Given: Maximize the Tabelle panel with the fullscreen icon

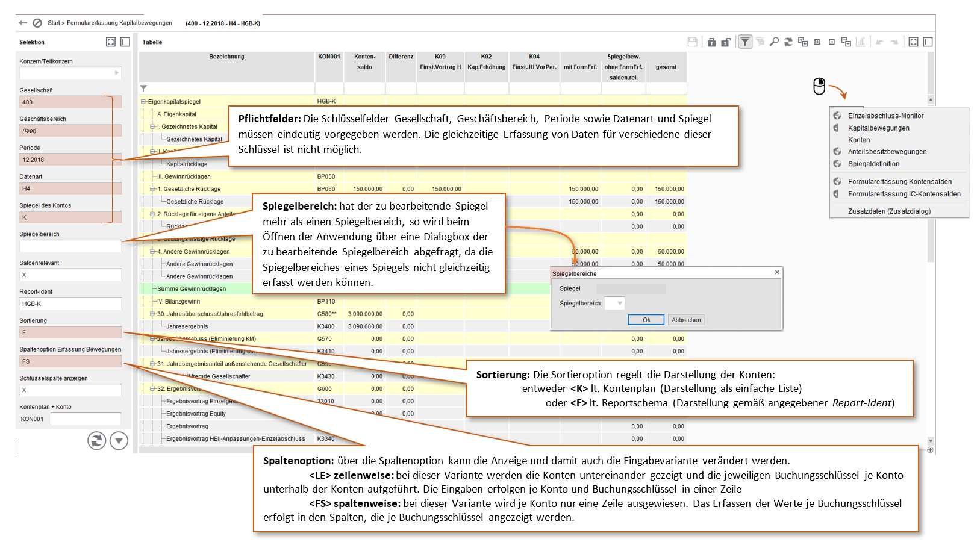Looking at the screenshot, I should 914,42.
